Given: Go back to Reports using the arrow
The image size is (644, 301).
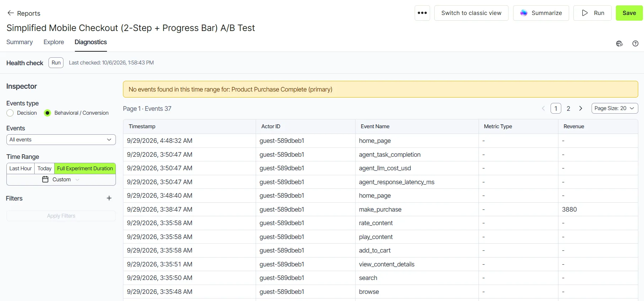Looking at the screenshot, I should pyautogui.click(x=11, y=13).
